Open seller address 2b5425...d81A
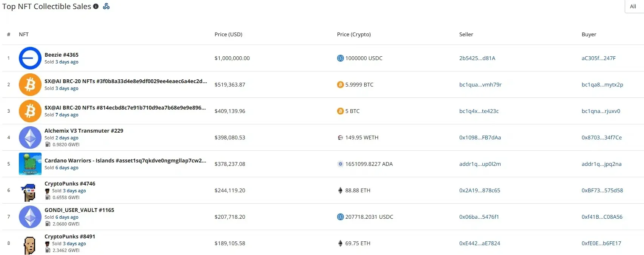Image resolution: width=644 pixels, height=255 pixels. (x=477, y=58)
